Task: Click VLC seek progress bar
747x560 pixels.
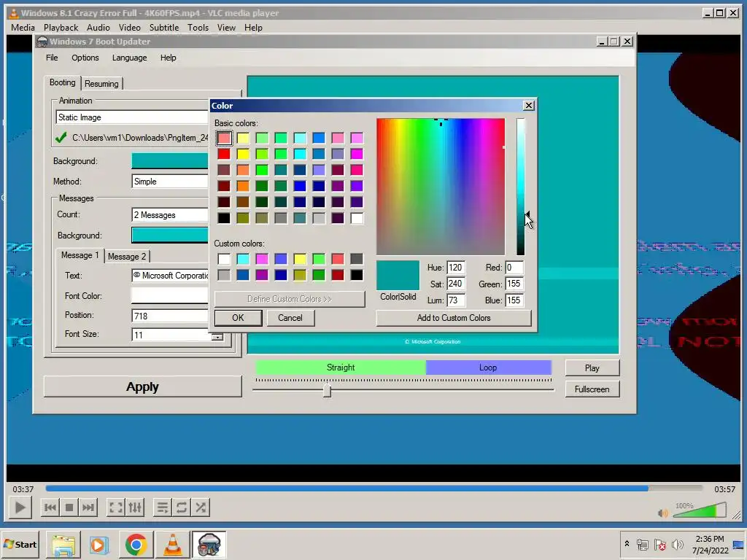Action: coord(374,488)
